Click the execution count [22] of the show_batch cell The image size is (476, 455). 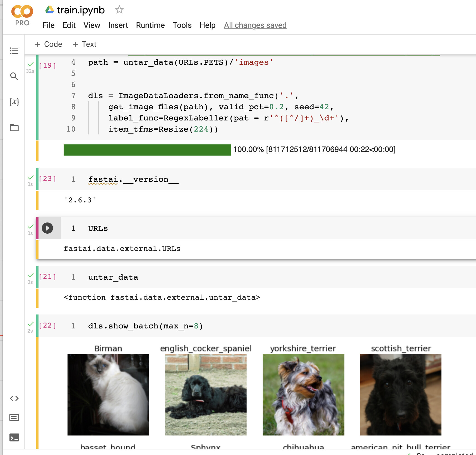coord(47,325)
